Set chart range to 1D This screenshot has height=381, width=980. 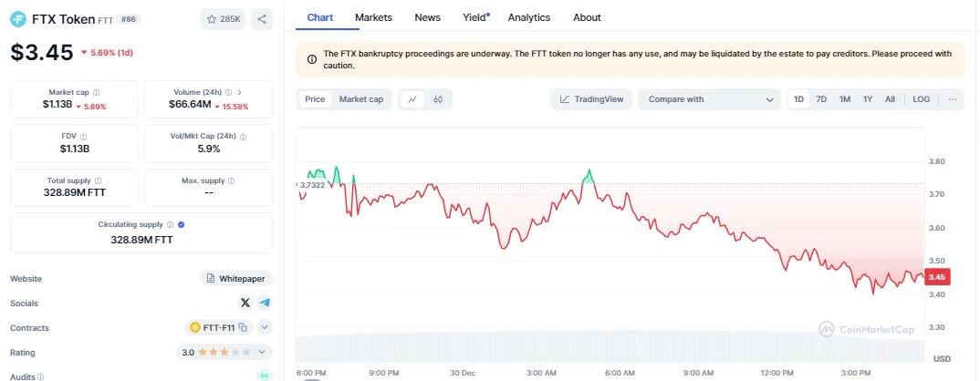point(798,99)
